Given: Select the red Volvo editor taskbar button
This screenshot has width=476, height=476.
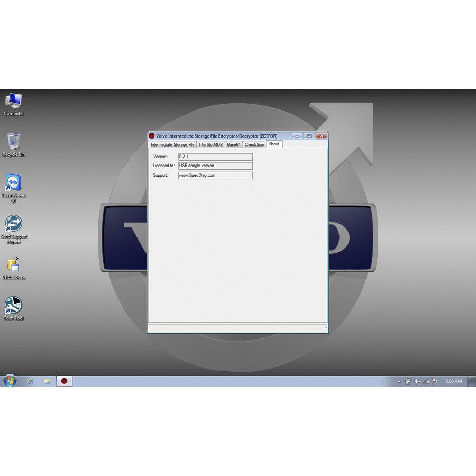Looking at the screenshot, I should (64, 381).
